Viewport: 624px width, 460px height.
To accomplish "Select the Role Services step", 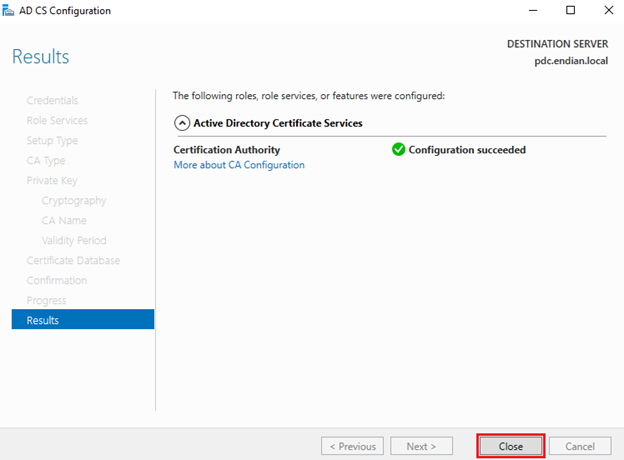I will (57, 121).
